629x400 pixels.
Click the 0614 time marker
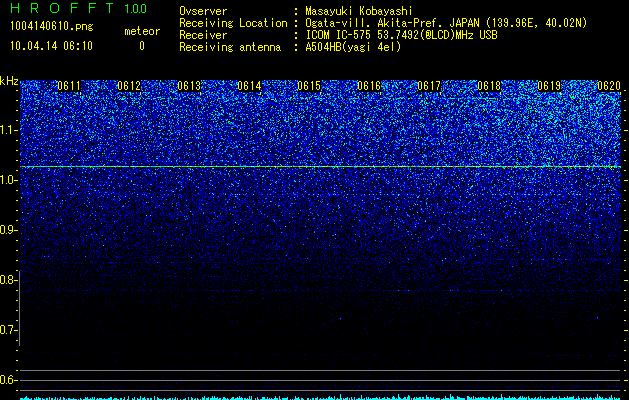point(249,86)
